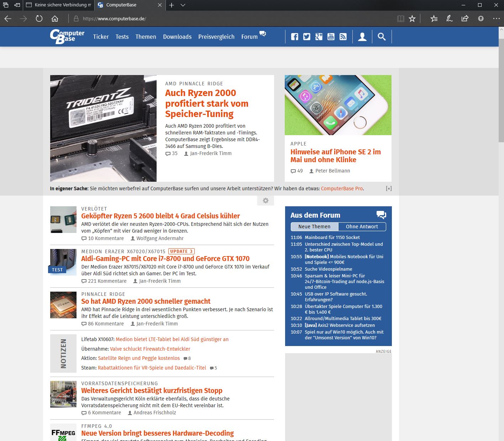Open 'Valve schluckt Firewatch-Entwickler' note
The width and height of the screenshot is (504, 441).
(x=150, y=349)
